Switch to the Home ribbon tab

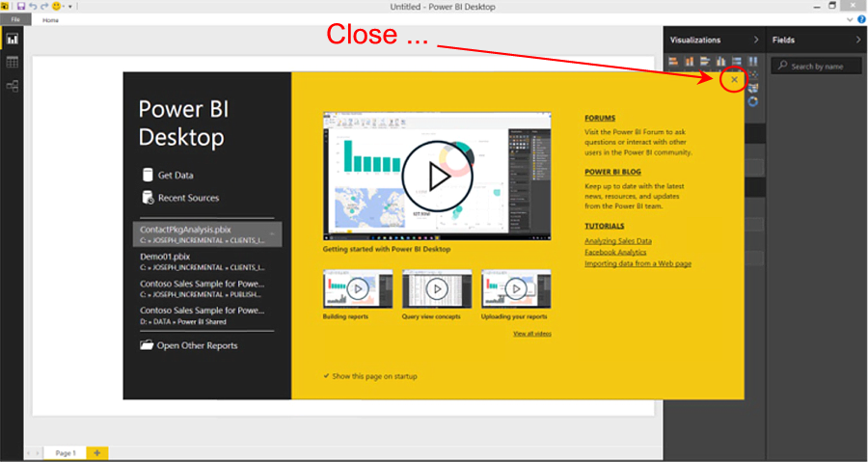(50, 20)
